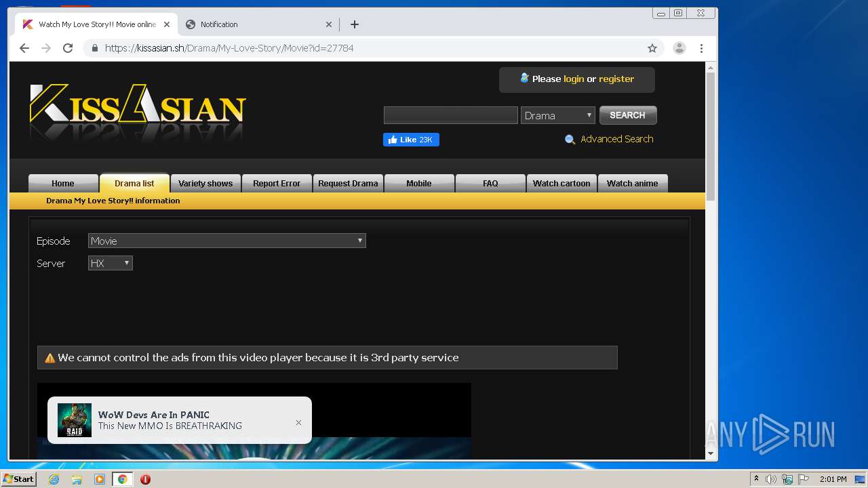
Task: Click the browser back arrow
Action: 24,48
